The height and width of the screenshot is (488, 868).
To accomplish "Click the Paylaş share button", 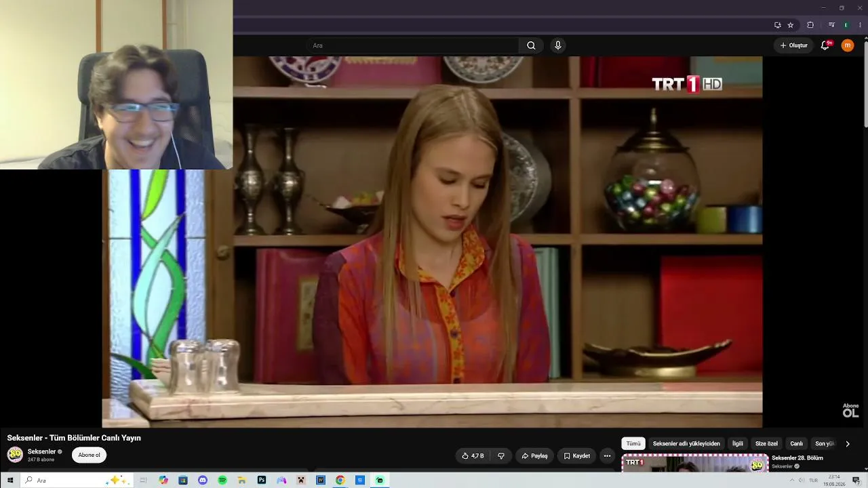I will tap(534, 456).
